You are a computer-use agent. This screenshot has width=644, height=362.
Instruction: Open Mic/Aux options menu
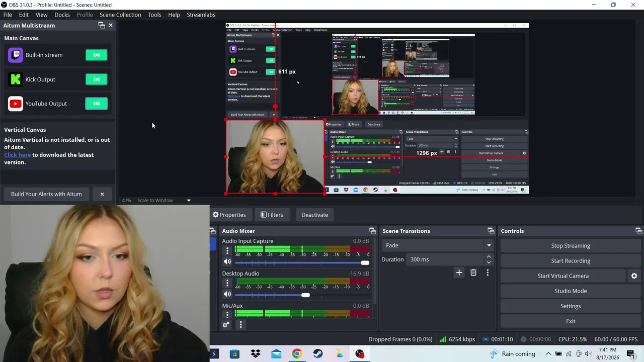[227, 314]
